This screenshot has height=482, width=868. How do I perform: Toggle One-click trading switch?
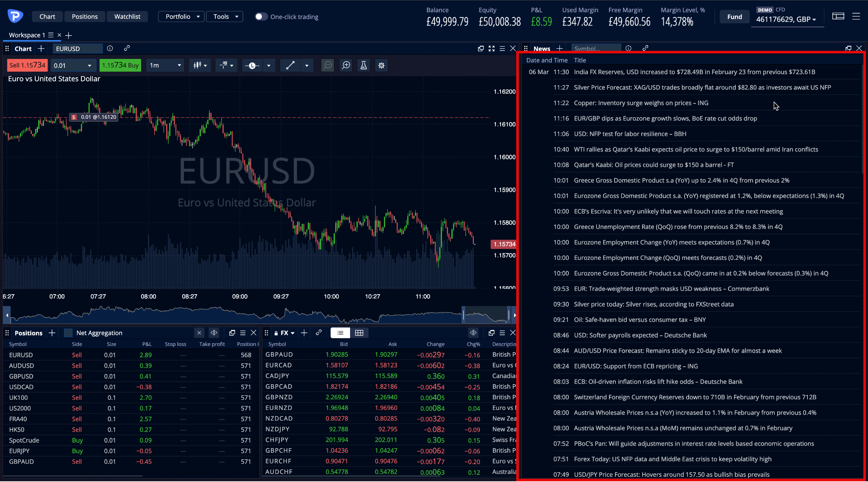point(261,17)
